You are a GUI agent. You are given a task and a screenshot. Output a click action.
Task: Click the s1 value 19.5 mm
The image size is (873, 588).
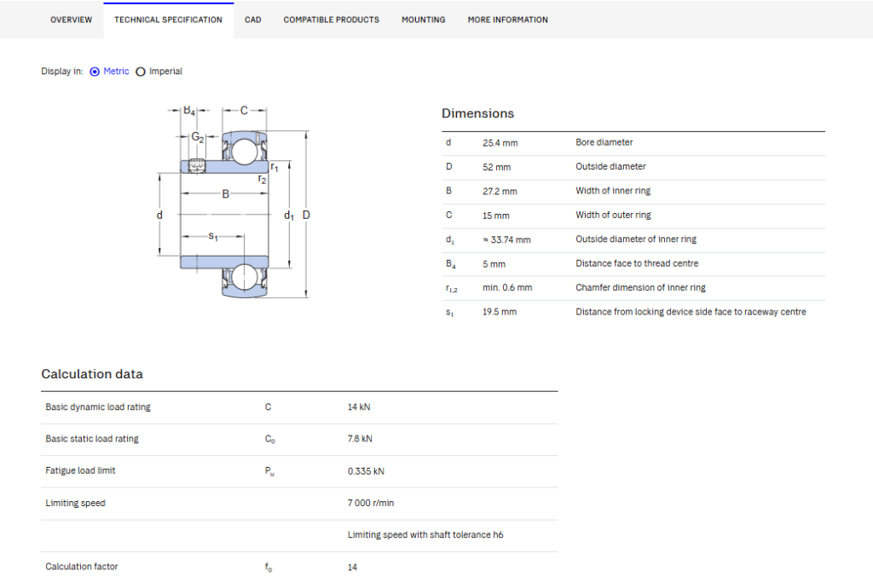500,312
